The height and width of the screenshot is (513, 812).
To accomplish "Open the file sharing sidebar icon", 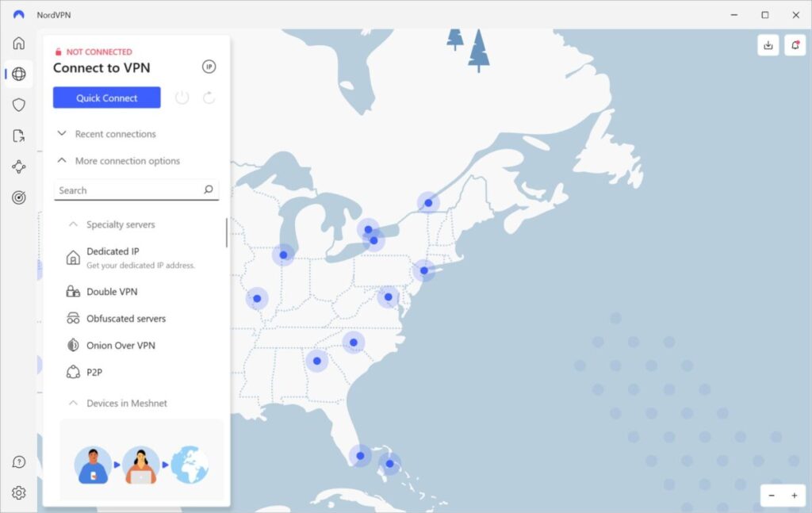I will pyautogui.click(x=19, y=136).
